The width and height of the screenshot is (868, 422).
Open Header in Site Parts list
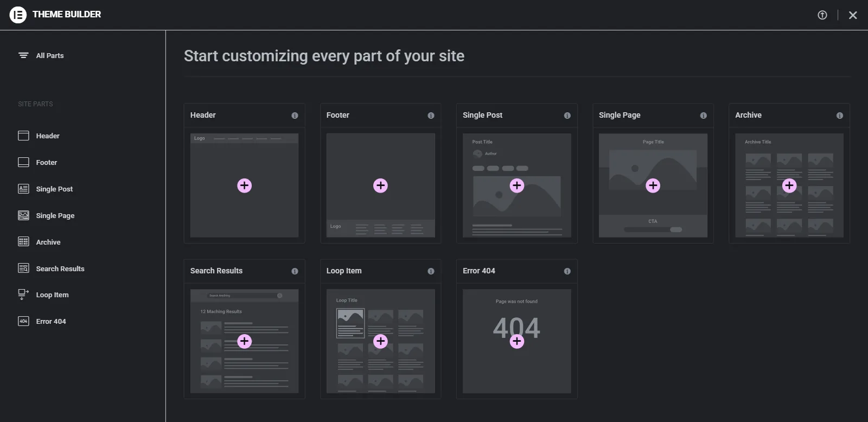[x=48, y=136]
